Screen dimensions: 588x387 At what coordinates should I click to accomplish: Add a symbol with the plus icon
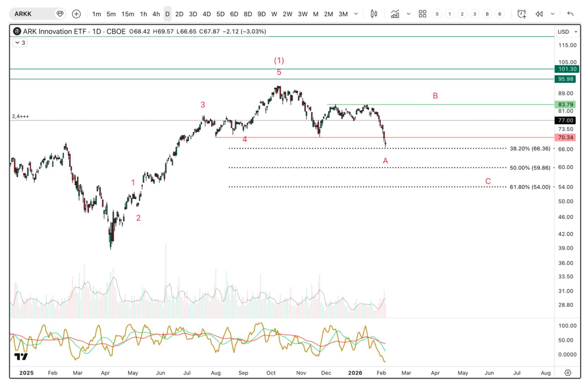pos(76,14)
